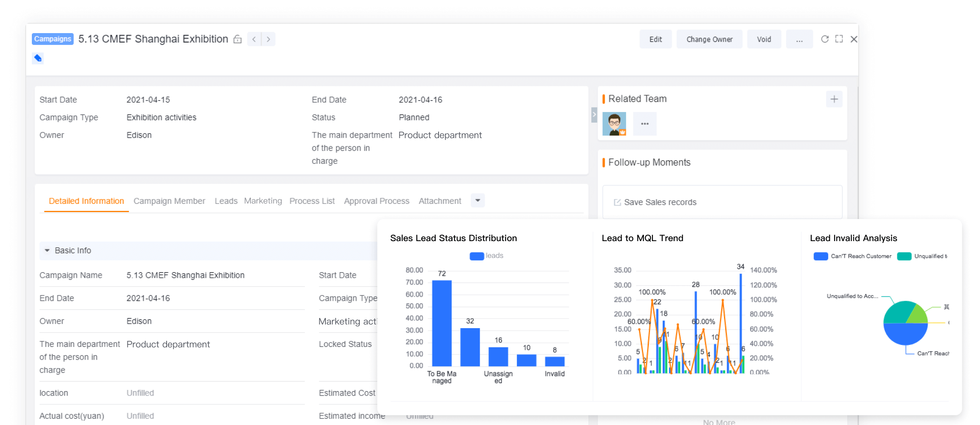Click the lock icon beside the campaign title
Image resolution: width=980 pixels, height=425 pixels.
click(x=238, y=39)
